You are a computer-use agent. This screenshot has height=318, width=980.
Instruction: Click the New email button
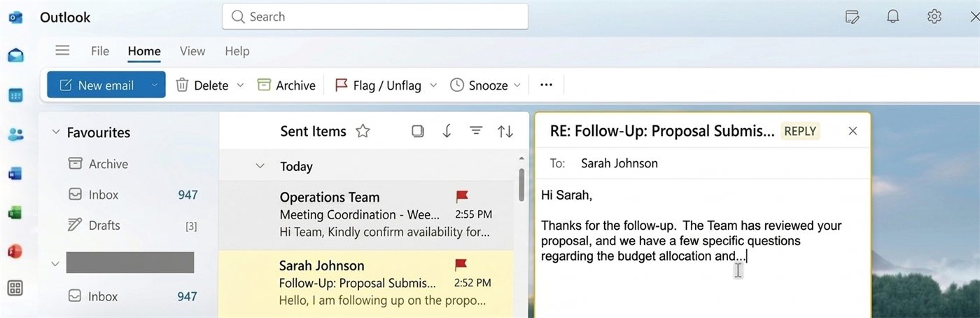[x=97, y=85]
